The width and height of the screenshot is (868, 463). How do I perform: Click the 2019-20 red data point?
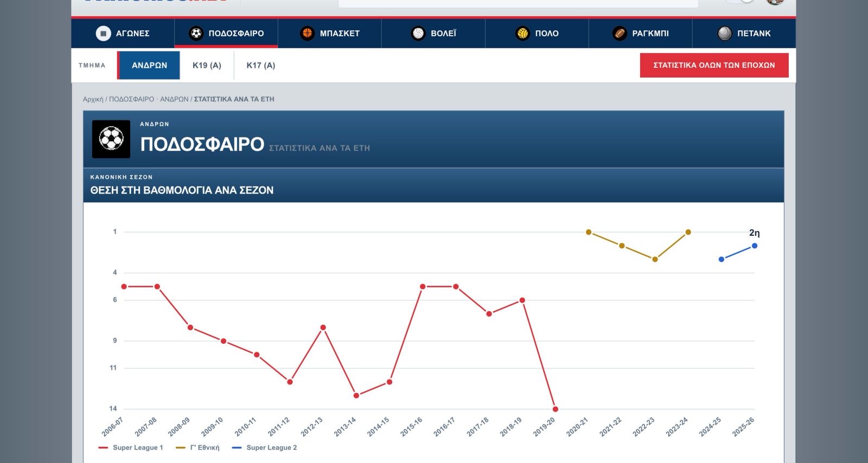[x=556, y=409]
